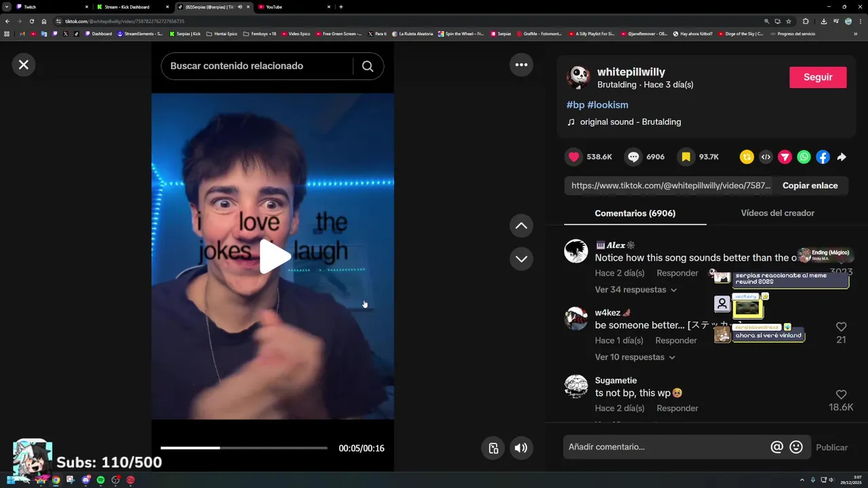868x488 pixels.
Task: Open the three-dots more options menu
Action: (521, 64)
